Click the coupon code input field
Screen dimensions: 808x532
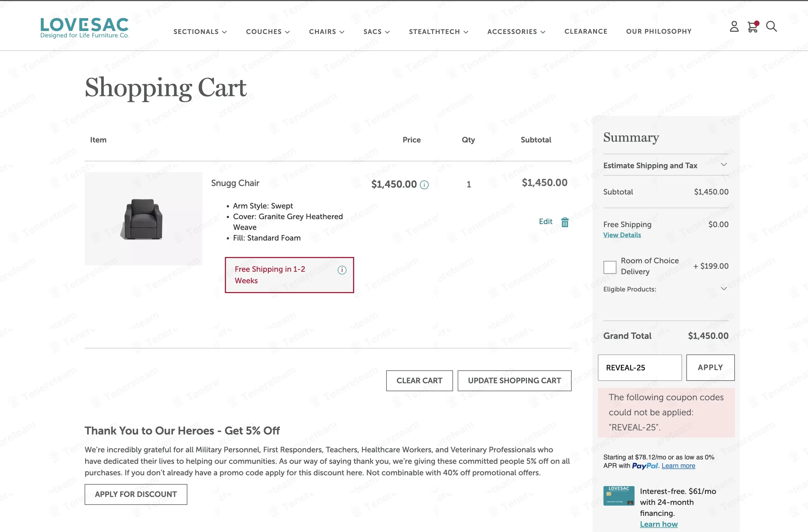tap(640, 367)
